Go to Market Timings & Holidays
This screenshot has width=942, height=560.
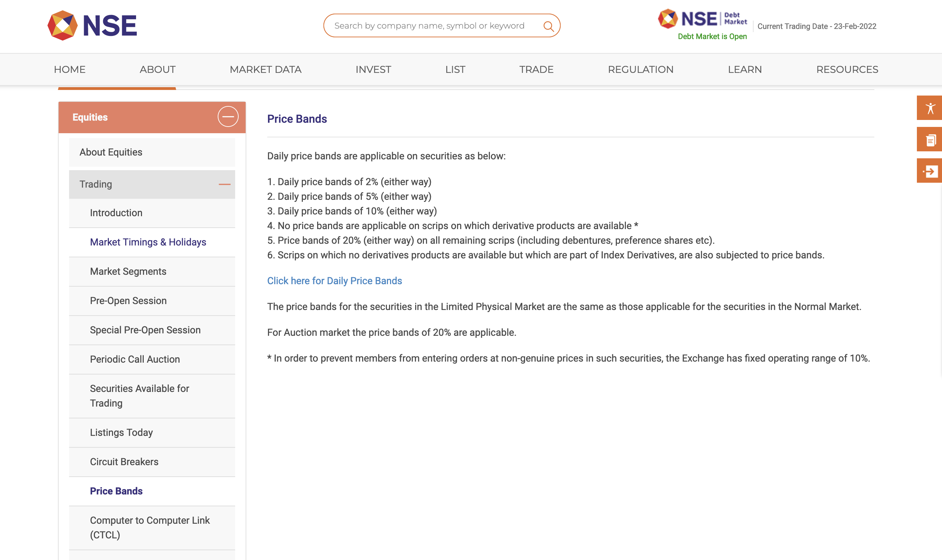[x=148, y=242]
